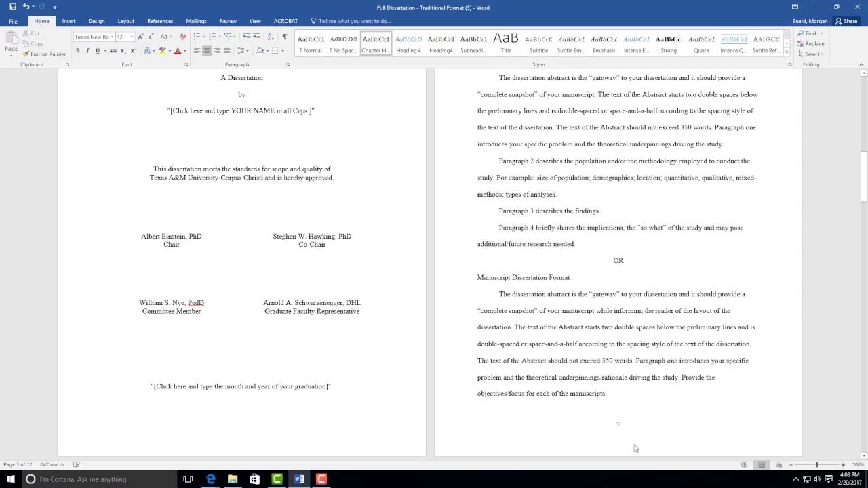Open the Select dropdown
868x488 pixels.
tap(810, 54)
